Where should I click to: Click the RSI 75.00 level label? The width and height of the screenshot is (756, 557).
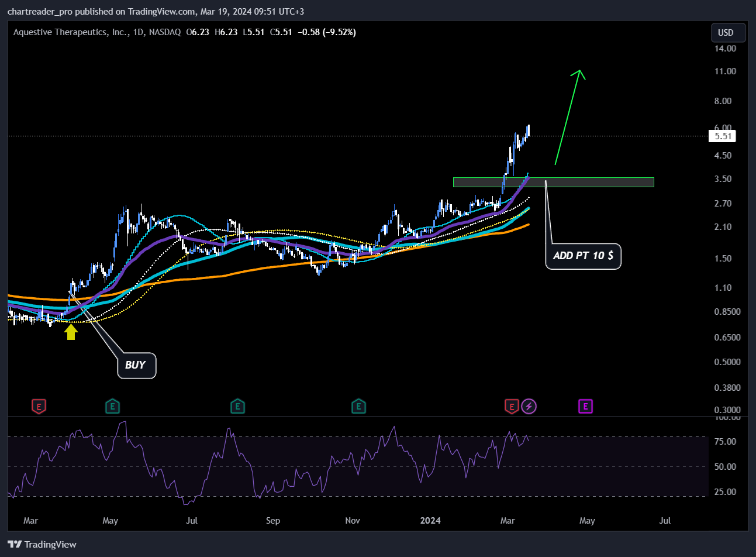click(726, 442)
